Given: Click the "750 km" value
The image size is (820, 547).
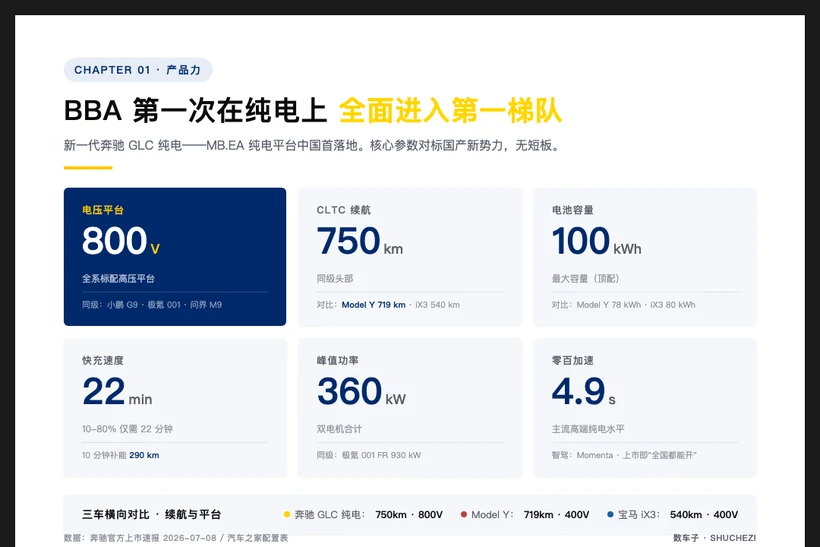Looking at the screenshot, I should coord(360,241).
